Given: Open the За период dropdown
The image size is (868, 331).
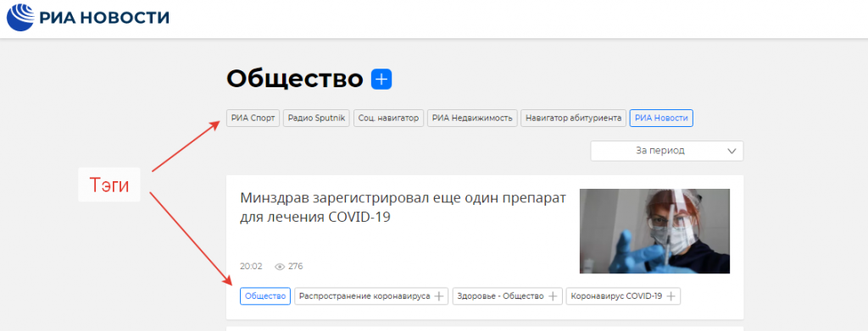Looking at the screenshot, I should coord(666,151).
